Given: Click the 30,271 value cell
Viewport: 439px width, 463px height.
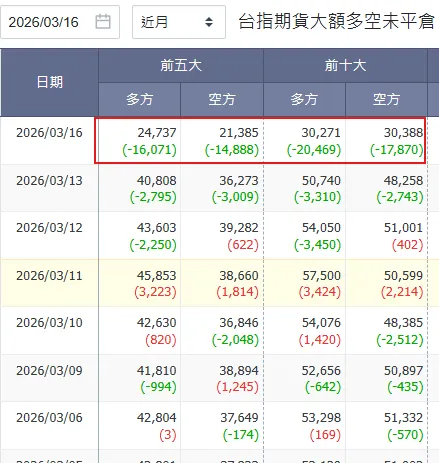Looking at the screenshot, I should point(304,140).
